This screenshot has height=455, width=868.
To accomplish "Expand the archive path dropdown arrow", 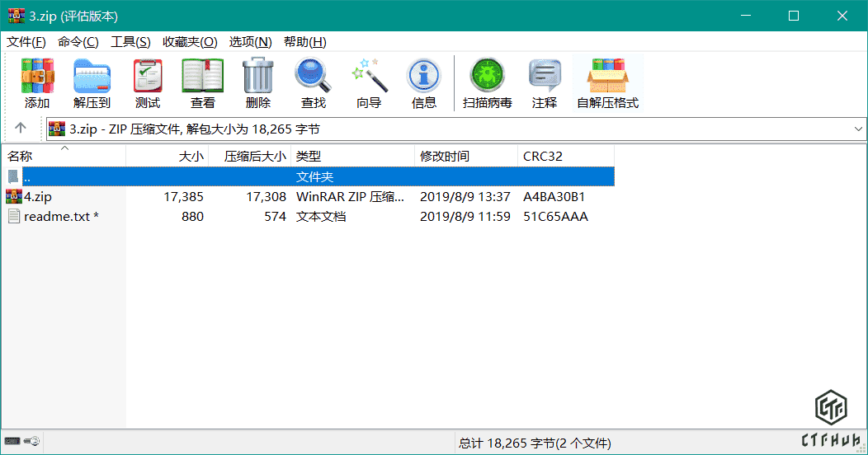I will tap(858, 129).
